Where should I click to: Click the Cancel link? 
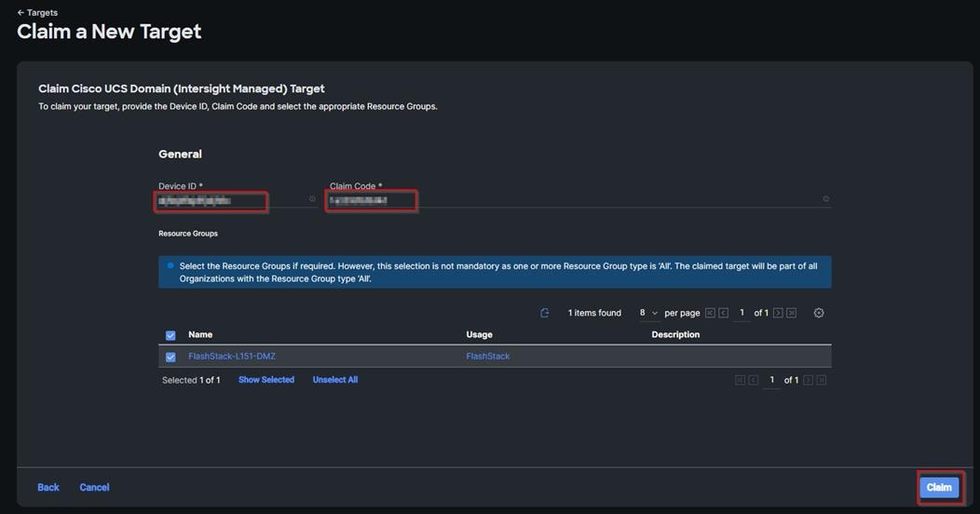pyautogui.click(x=94, y=487)
